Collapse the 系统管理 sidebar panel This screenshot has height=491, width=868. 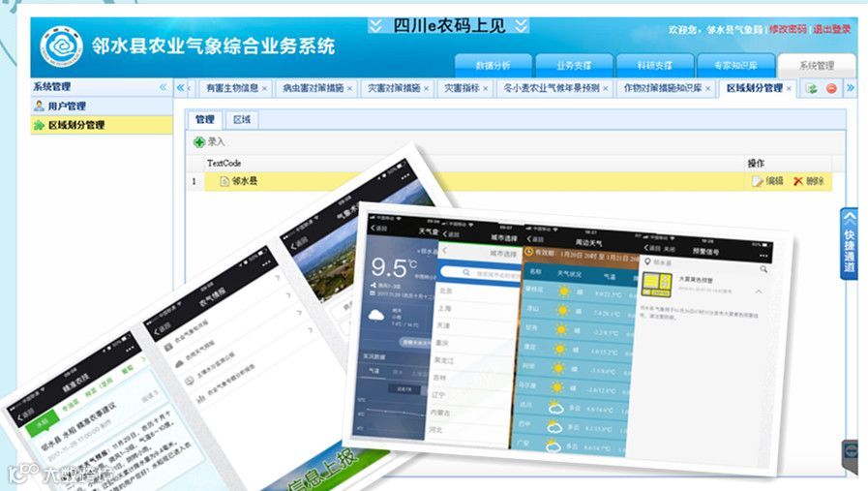pyautogui.click(x=163, y=87)
